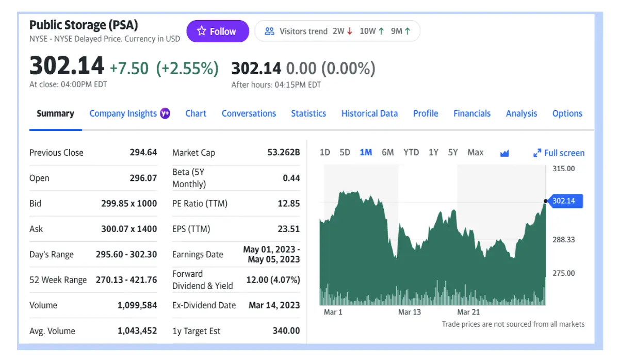
Task: Select the Summary tab
Action: point(55,113)
